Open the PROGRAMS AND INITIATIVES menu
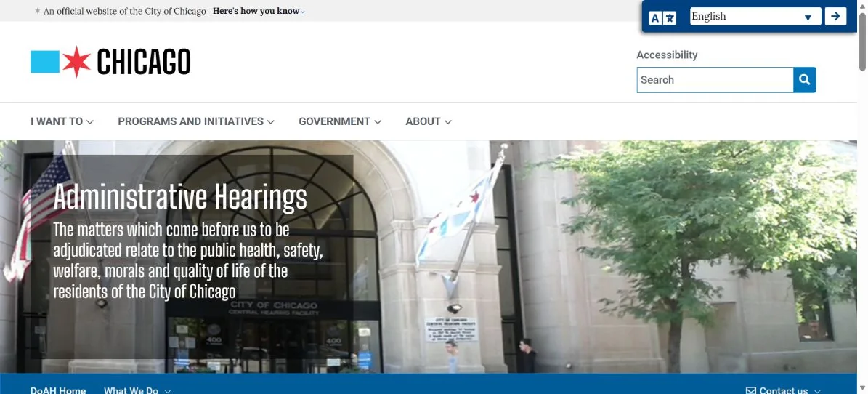This screenshot has height=394, width=868. coord(196,121)
